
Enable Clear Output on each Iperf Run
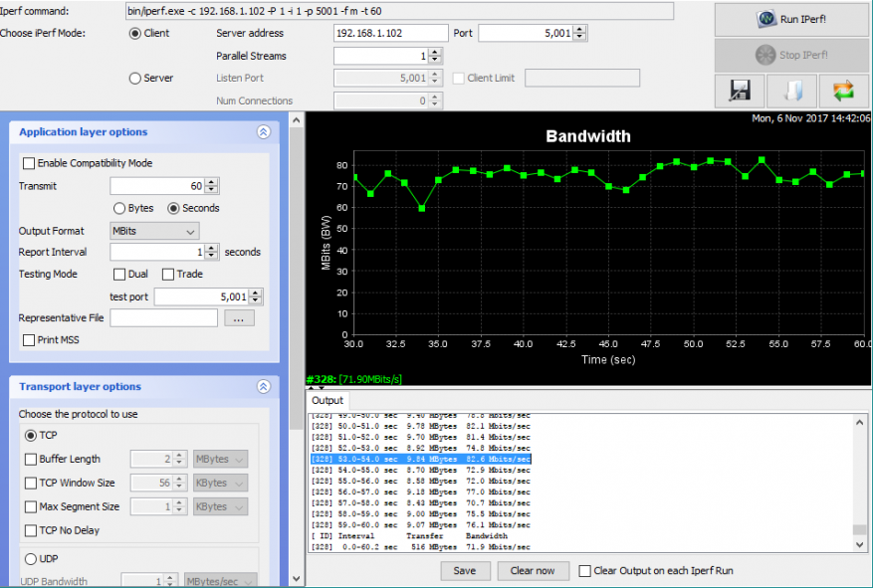tap(585, 571)
